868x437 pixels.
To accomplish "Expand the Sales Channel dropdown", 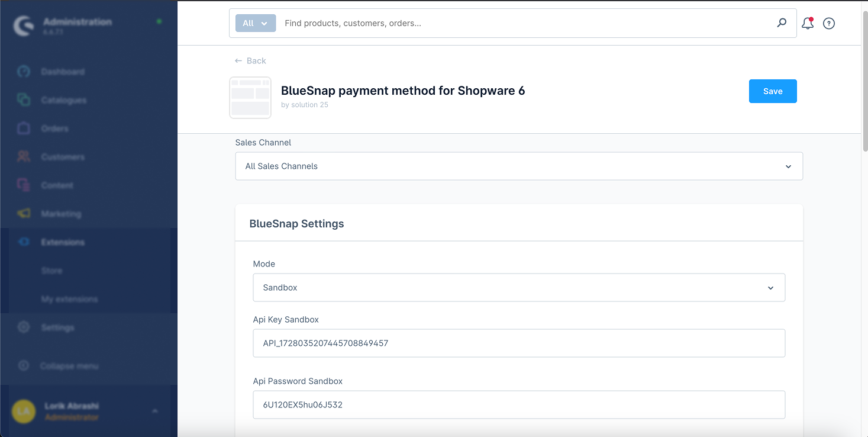I will [518, 166].
